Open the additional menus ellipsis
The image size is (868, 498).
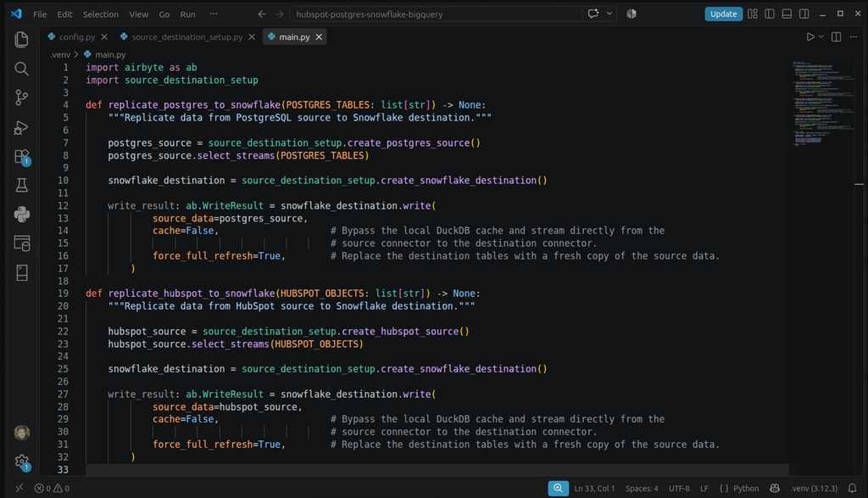(x=213, y=14)
